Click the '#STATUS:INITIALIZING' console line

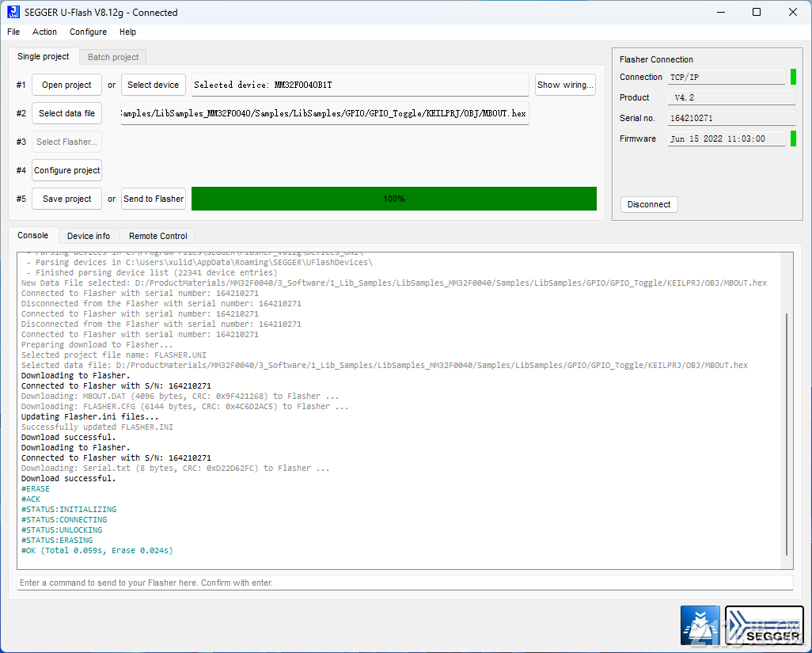[69, 510]
